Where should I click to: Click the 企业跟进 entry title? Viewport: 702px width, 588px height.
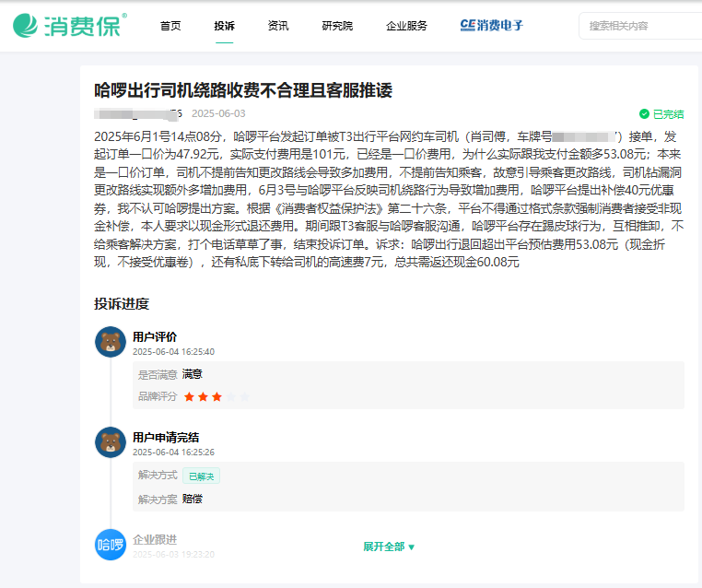pos(155,540)
